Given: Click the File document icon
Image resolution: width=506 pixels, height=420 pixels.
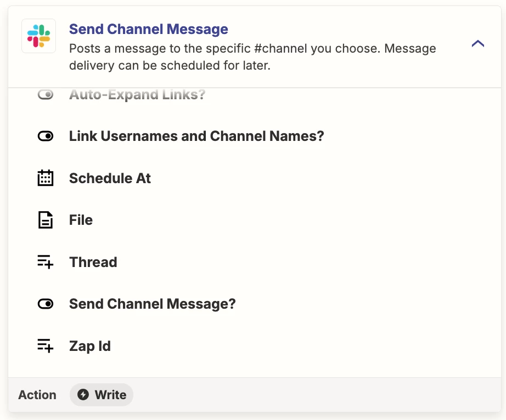Looking at the screenshot, I should pos(46,220).
